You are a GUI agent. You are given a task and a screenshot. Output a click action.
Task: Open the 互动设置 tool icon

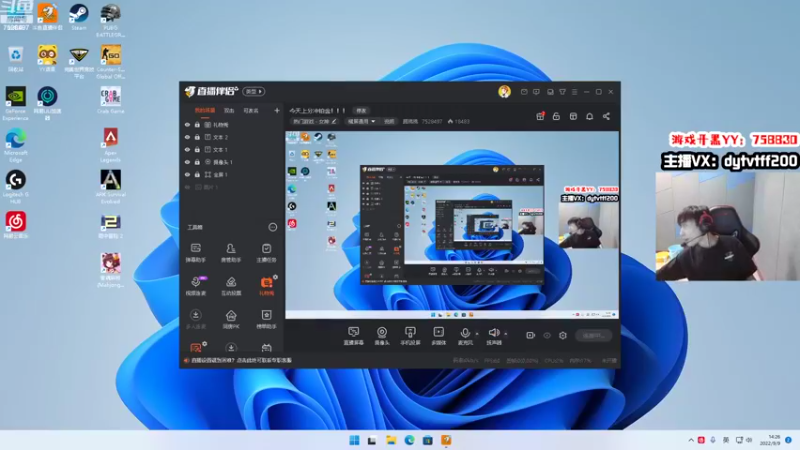tap(231, 286)
